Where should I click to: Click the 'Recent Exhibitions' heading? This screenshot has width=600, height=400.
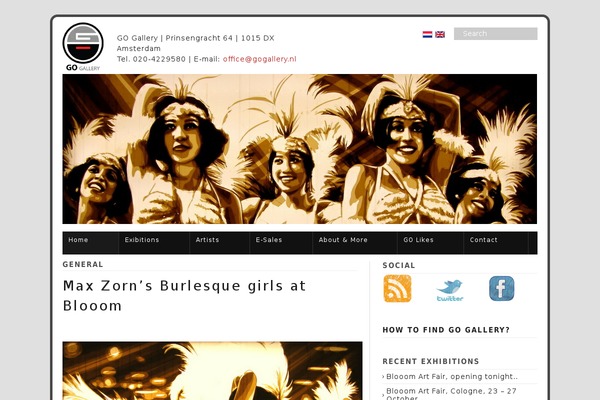[431, 361]
